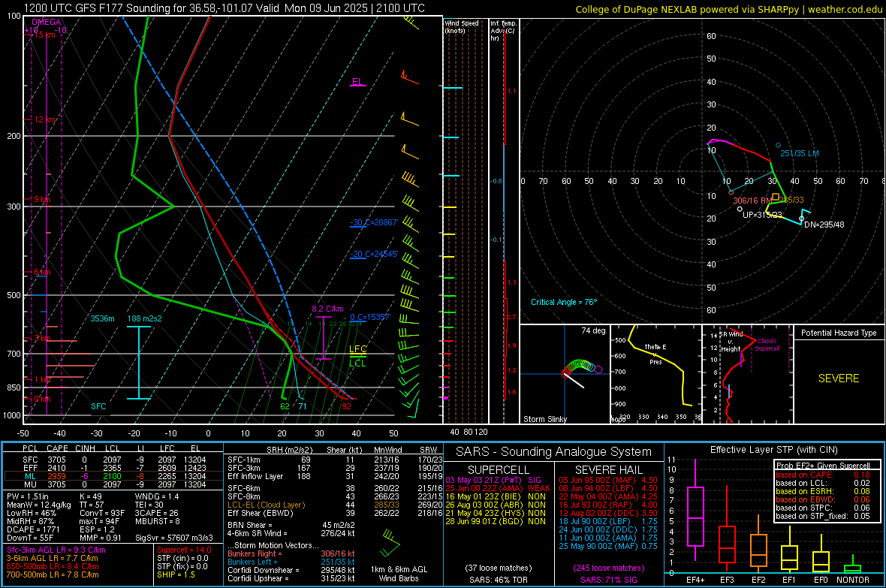Click the green NONTOR box plot
886x588 pixels.
(852, 565)
